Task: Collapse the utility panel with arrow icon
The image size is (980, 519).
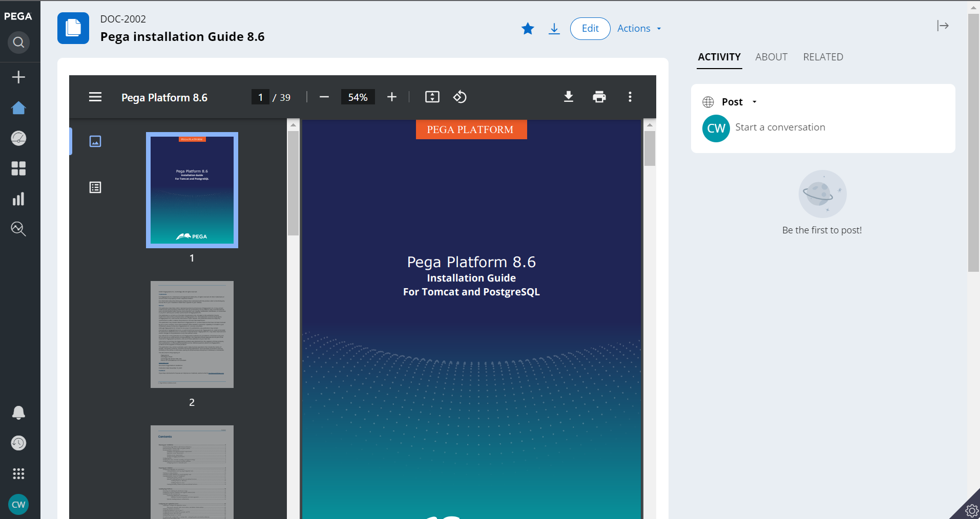Action: [x=943, y=26]
